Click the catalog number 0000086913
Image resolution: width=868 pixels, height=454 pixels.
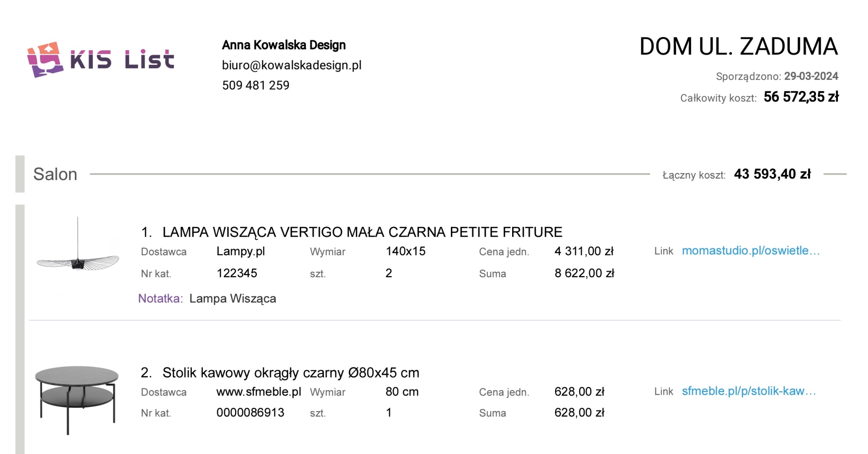(250, 413)
